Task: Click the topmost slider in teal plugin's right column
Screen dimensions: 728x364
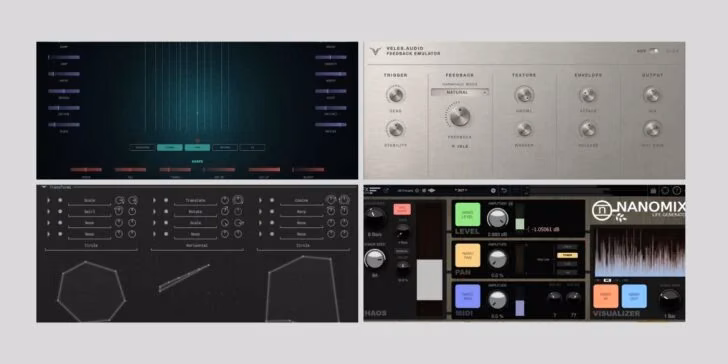Action: 331,57
